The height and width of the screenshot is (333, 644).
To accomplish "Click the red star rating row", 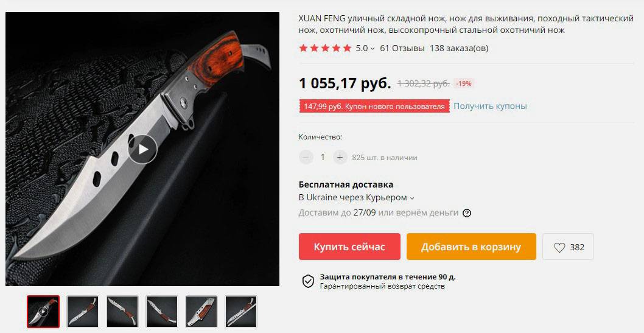I will point(325,48).
